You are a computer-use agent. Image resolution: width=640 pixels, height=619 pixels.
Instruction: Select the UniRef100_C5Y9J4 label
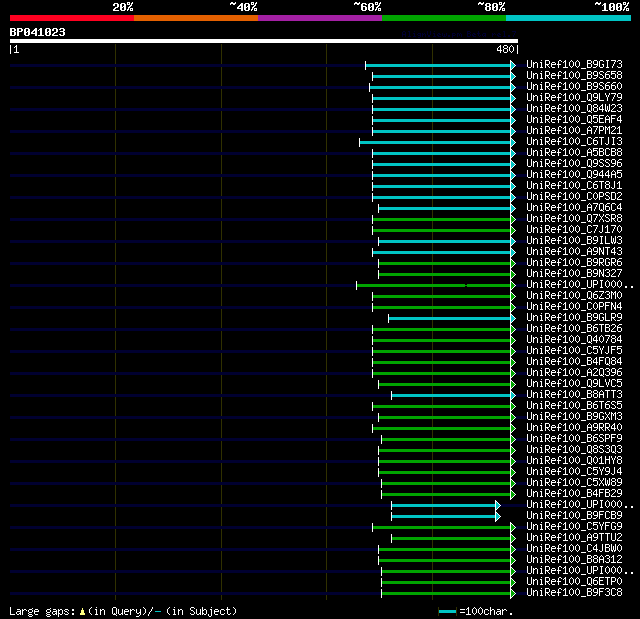coord(574,472)
